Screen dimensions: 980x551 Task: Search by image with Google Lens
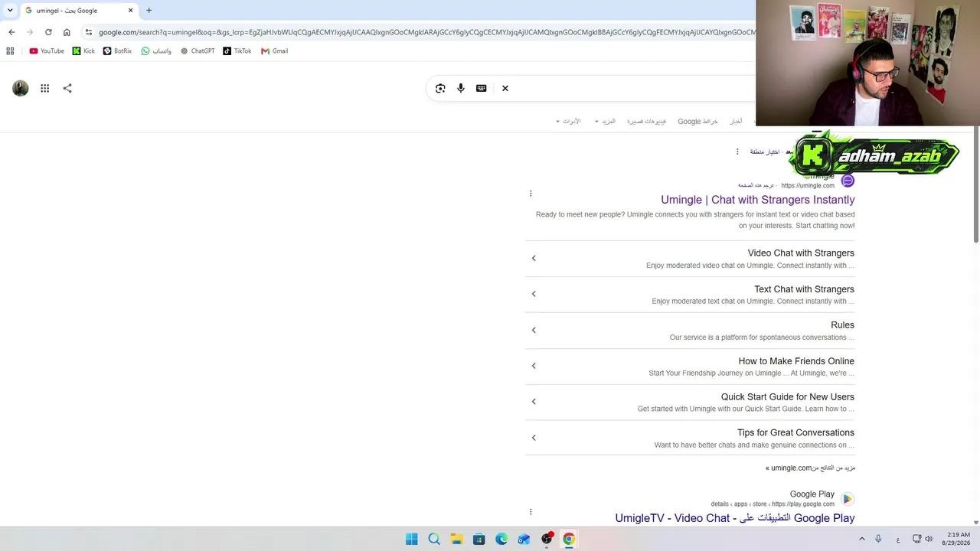(x=440, y=89)
